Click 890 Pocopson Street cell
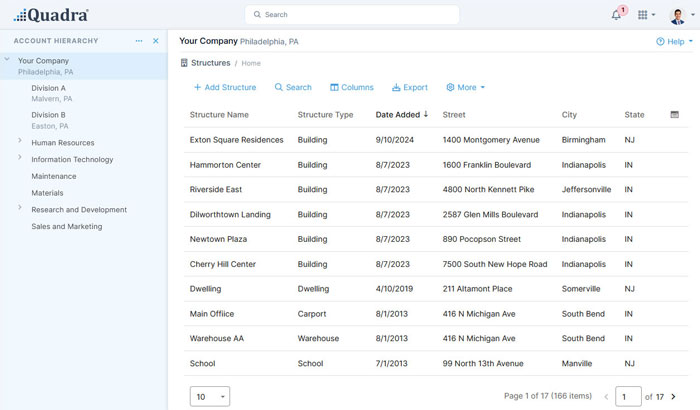The image size is (700, 410). coord(482,239)
